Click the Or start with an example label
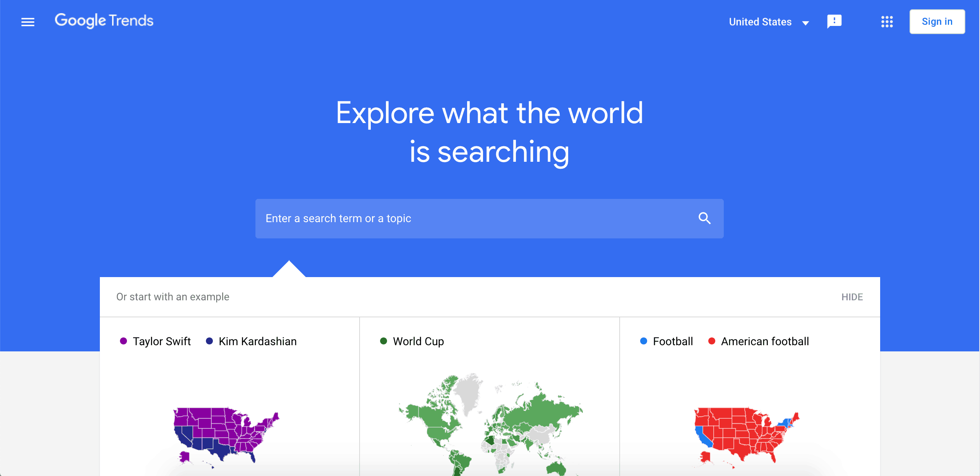The height and width of the screenshot is (476, 980). 172,297
